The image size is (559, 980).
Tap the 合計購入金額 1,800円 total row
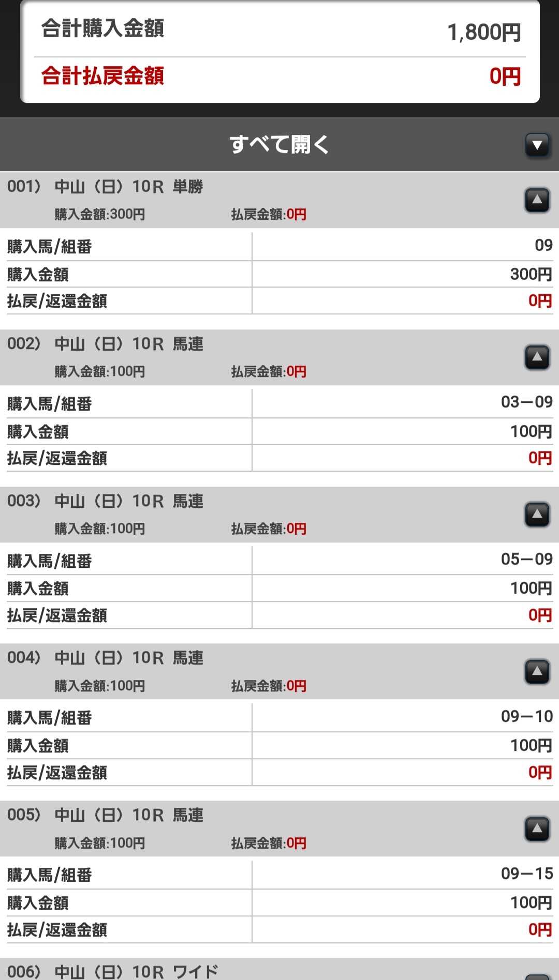279,30
